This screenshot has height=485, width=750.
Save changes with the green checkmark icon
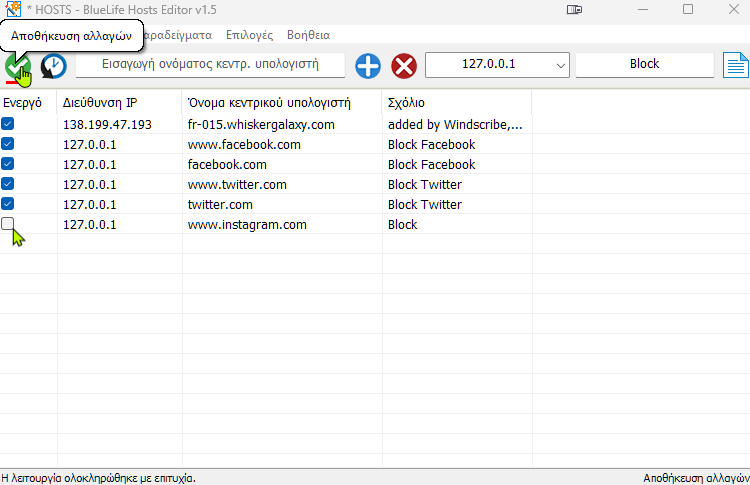(x=18, y=66)
